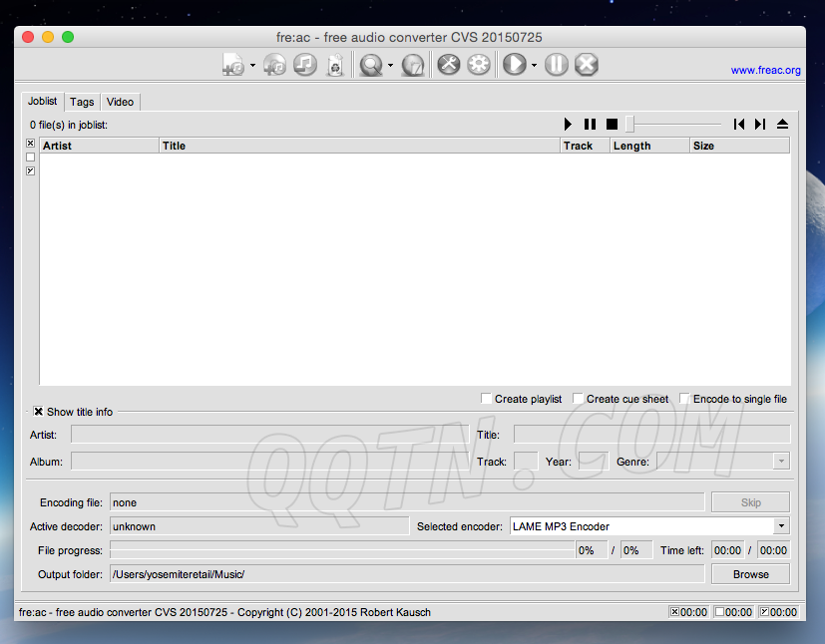Viewport: 825px width, 644px height.
Task: Open the www.freac.org link
Action: (x=765, y=71)
